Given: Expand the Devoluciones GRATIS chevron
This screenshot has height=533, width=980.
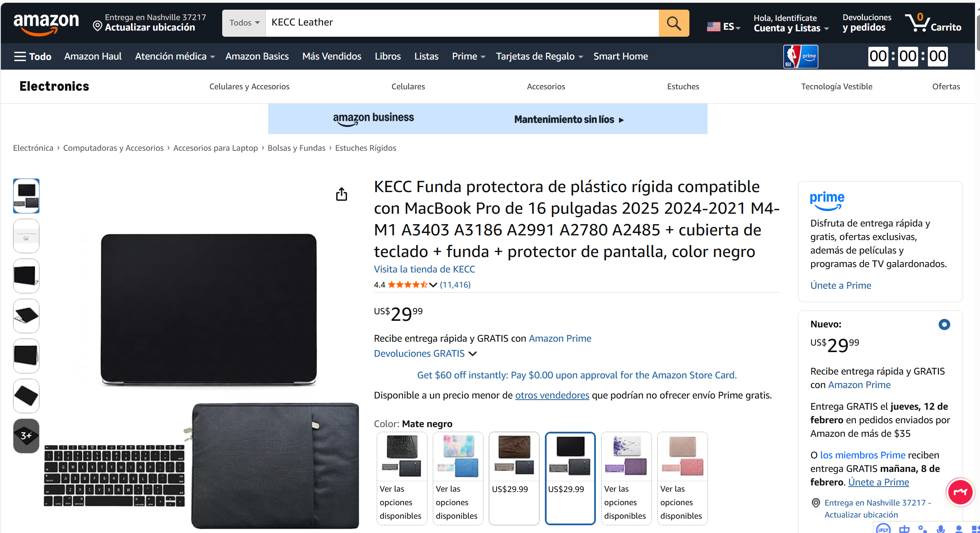Looking at the screenshot, I should pos(473,354).
